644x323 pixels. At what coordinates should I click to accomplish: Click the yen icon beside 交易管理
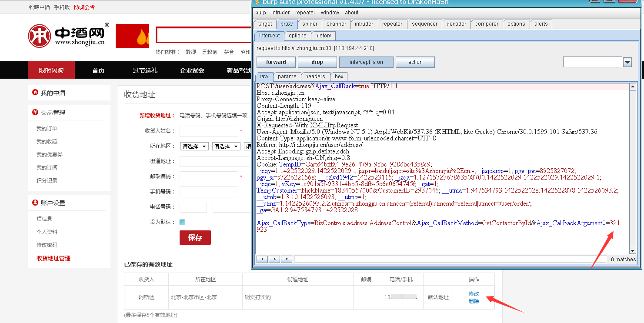coord(35,112)
